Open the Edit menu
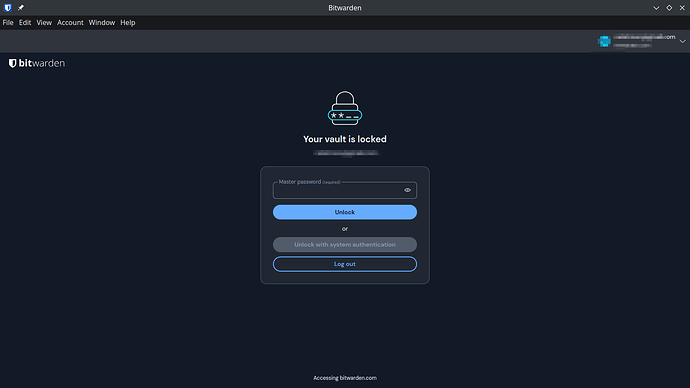 25,22
